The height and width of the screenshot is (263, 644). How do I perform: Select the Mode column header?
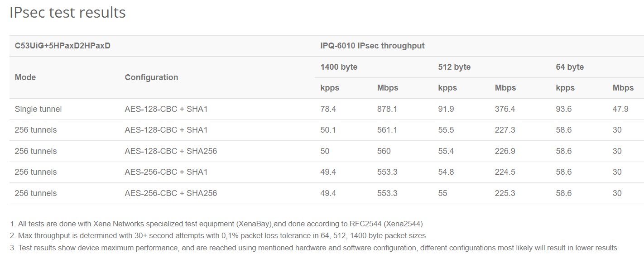pyautogui.click(x=25, y=77)
